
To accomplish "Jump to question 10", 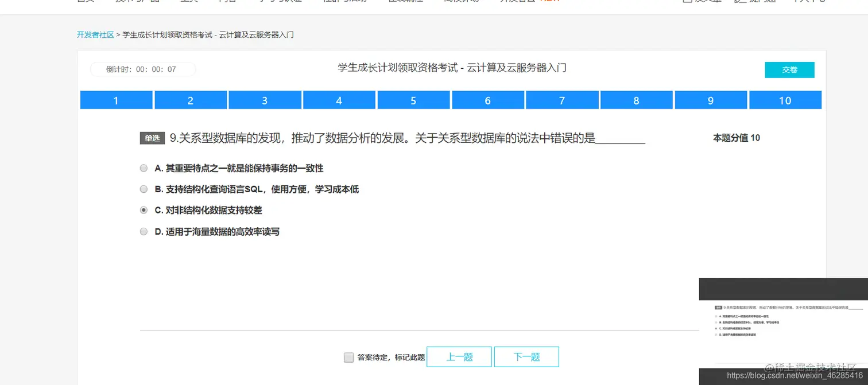I will (784, 99).
